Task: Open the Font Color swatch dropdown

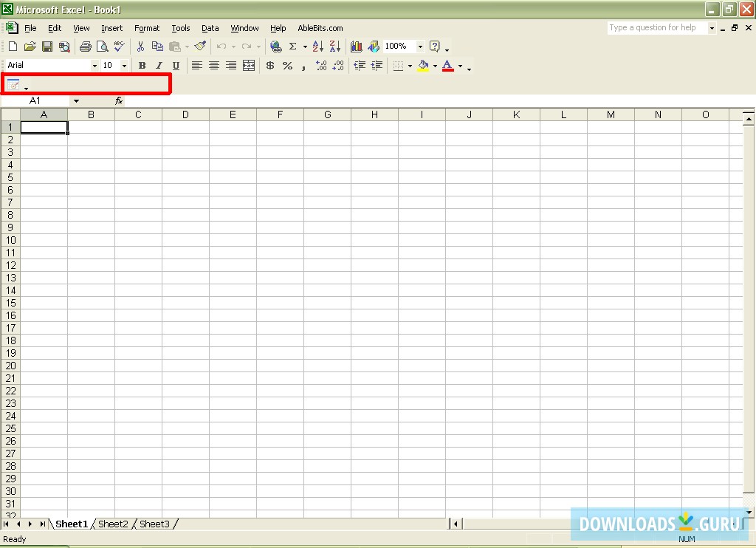Action: point(459,66)
